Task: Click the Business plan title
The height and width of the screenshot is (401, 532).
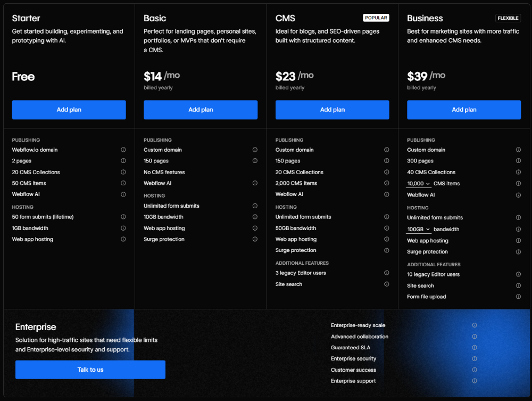Action: tap(425, 18)
